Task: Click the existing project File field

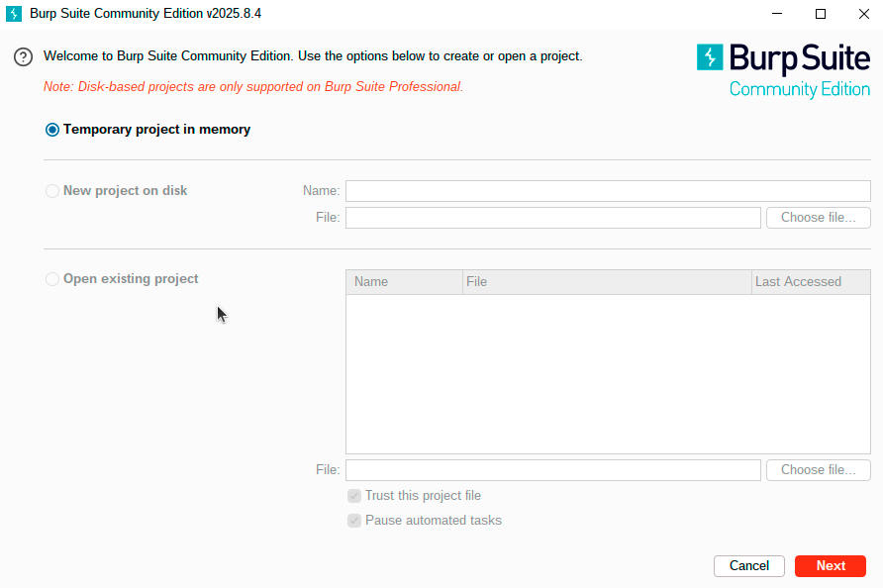Action: [552, 470]
